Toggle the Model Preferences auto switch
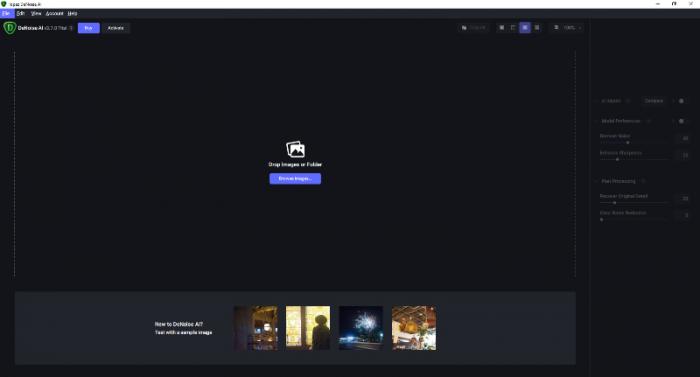The image size is (700, 377). (x=681, y=121)
